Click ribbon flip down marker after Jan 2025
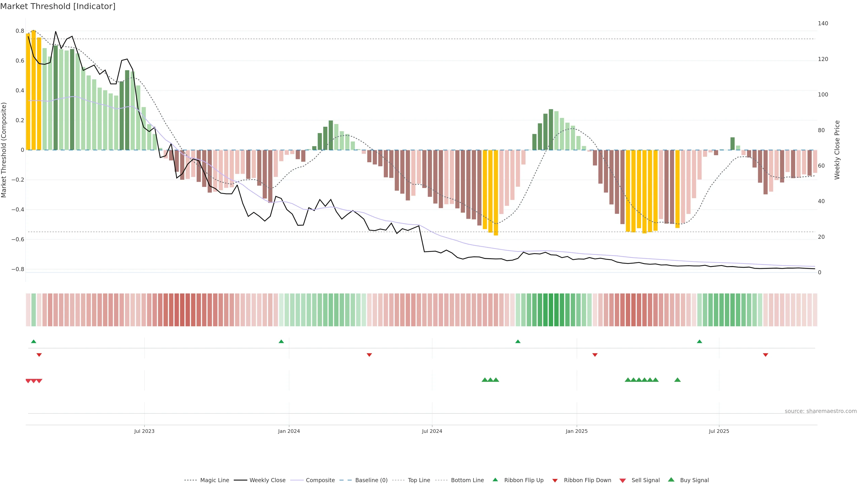Image resolution: width=868 pixels, height=488 pixels. click(x=595, y=355)
